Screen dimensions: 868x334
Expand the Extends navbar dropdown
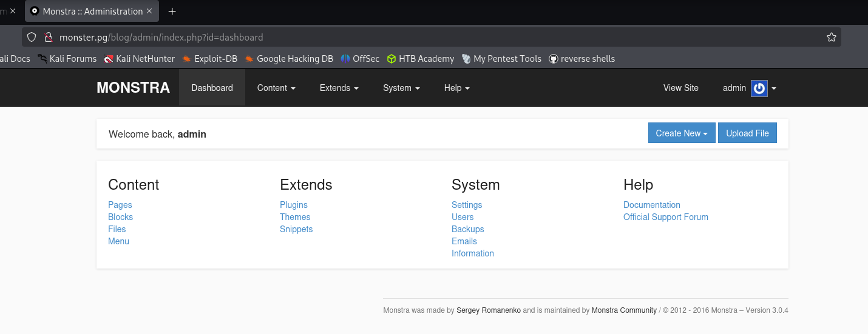point(339,88)
